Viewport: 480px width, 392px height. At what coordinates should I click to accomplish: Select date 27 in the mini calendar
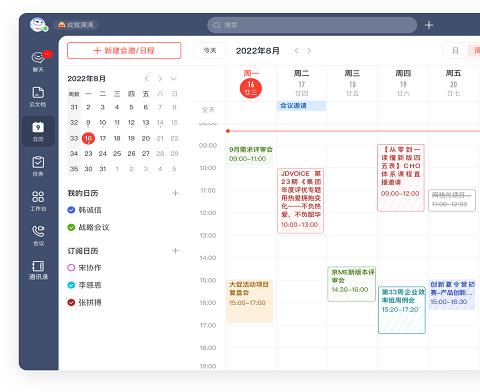[146, 154]
